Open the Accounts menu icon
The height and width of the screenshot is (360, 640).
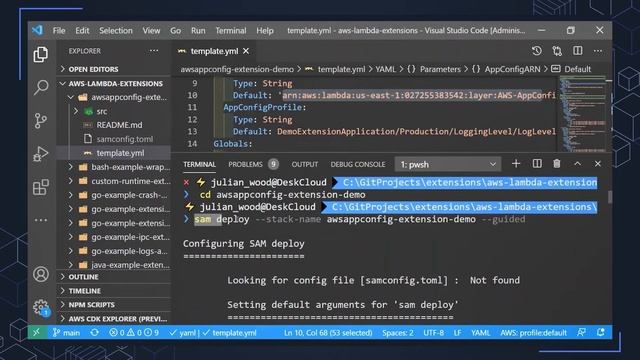pyautogui.click(x=41, y=274)
